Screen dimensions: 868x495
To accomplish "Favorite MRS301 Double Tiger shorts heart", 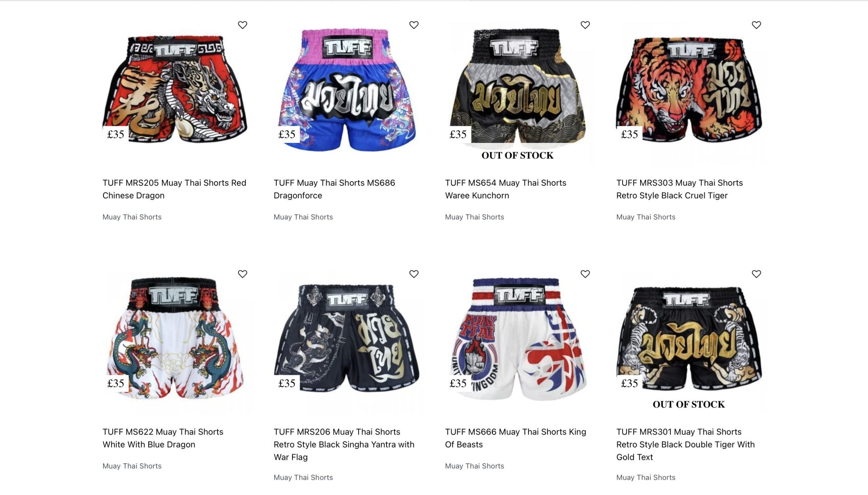I will tap(756, 274).
